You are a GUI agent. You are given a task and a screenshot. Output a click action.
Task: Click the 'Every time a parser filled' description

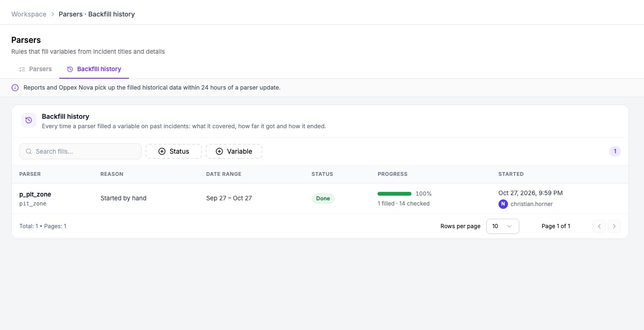coord(184,126)
